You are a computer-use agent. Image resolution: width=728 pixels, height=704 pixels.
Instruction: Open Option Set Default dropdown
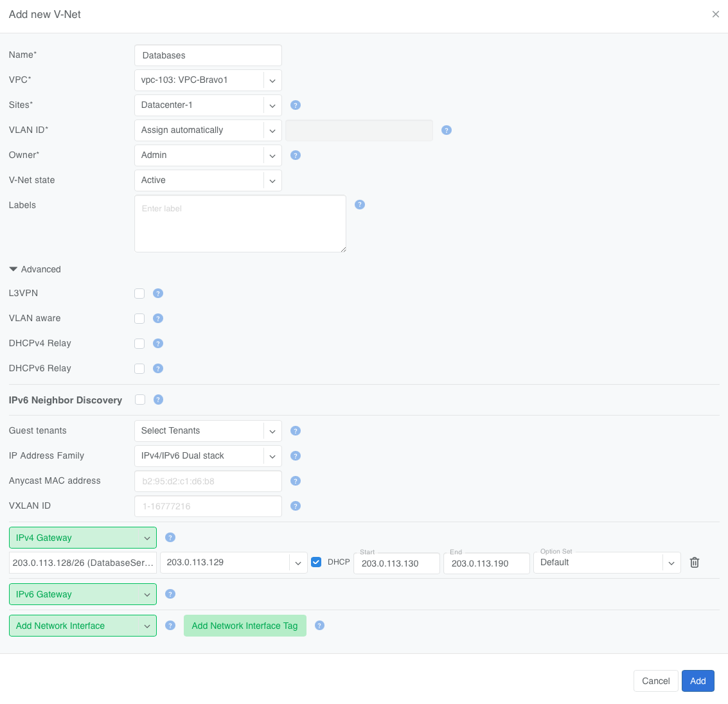click(607, 563)
